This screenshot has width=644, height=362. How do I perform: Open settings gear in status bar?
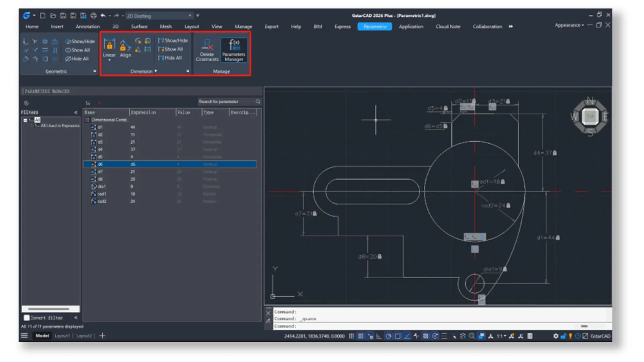pyautogui.click(x=556, y=336)
